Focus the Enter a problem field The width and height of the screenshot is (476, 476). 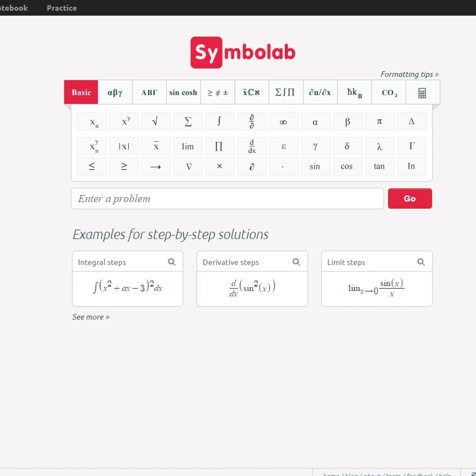click(227, 198)
